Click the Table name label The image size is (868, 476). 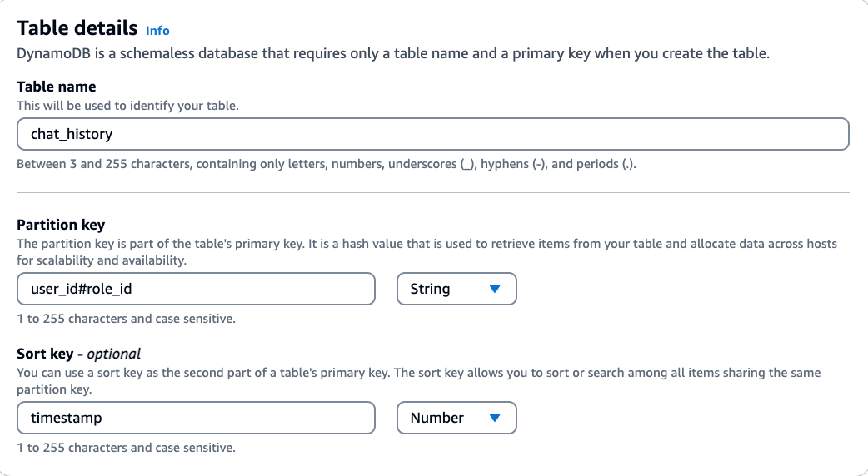(57, 87)
